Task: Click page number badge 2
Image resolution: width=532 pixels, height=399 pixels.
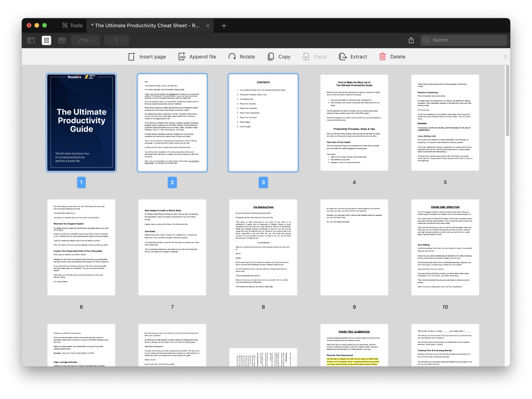Action: (172, 182)
